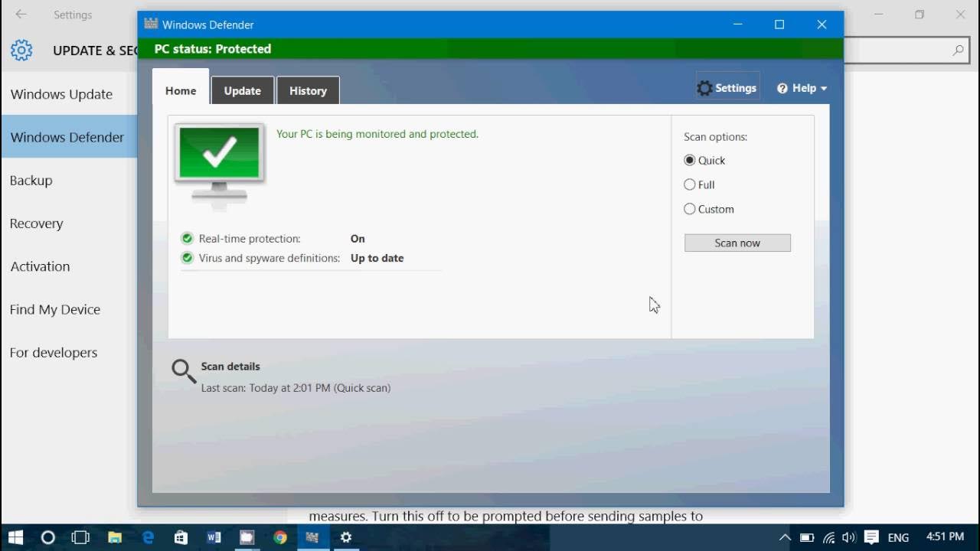Click the Scan details magnifier icon
The image size is (980, 551).
pos(184,372)
